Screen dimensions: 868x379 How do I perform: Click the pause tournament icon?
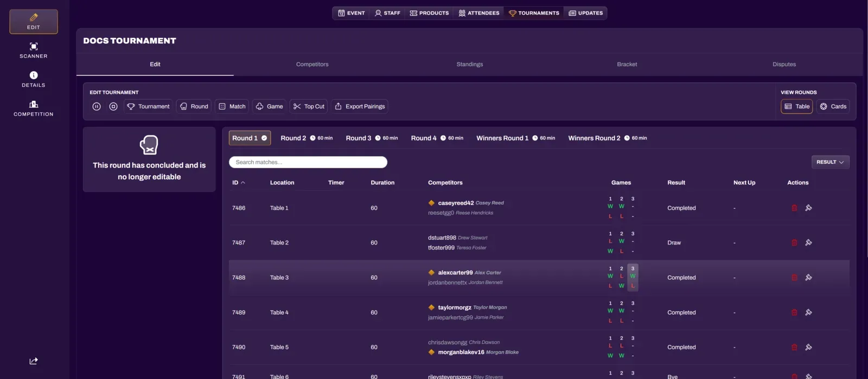tap(97, 107)
